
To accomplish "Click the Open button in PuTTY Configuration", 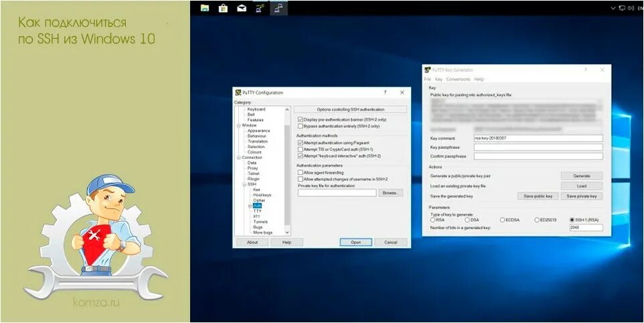I will pos(355,243).
